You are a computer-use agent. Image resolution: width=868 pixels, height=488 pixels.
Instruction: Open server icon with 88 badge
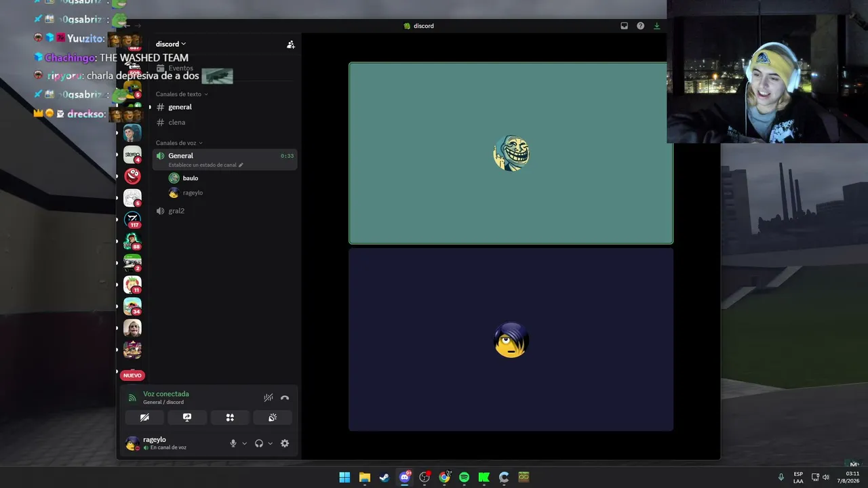click(x=132, y=241)
